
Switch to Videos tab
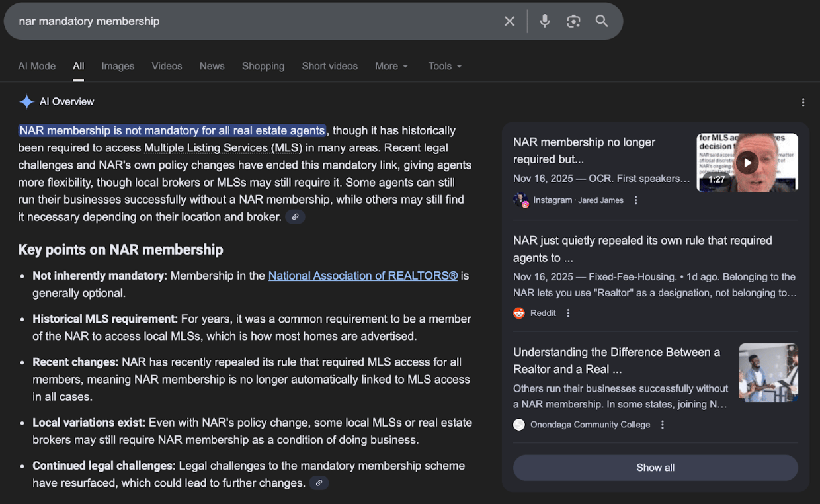(x=167, y=66)
